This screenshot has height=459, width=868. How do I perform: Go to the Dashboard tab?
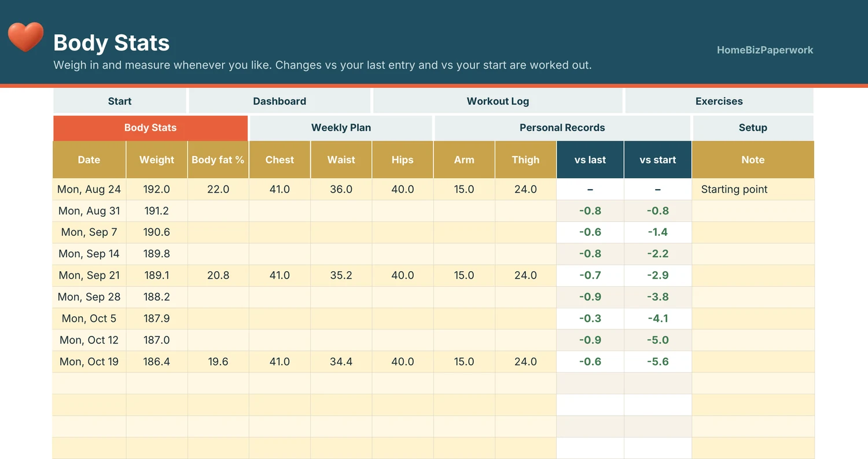click(x=279, y=101)
